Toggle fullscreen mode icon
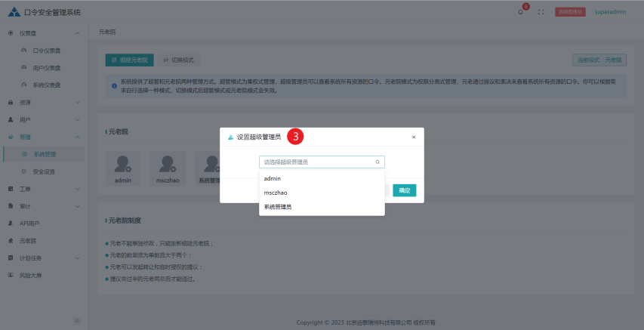 [541, 12]
